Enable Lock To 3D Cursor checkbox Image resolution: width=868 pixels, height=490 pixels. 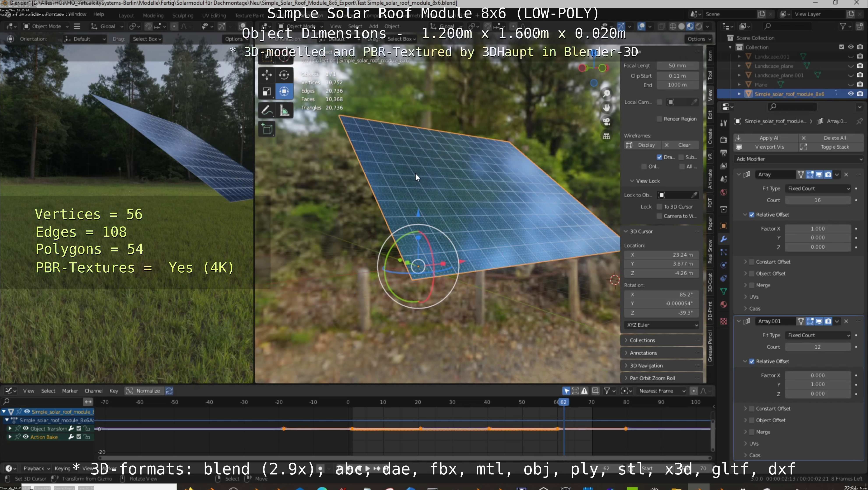pyautogui.click(x=659, y=207)
